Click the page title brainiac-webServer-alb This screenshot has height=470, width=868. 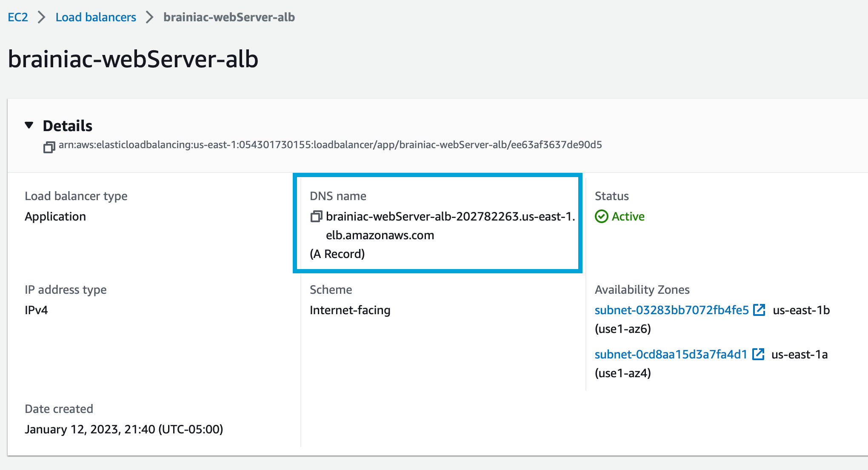(133, 59)
